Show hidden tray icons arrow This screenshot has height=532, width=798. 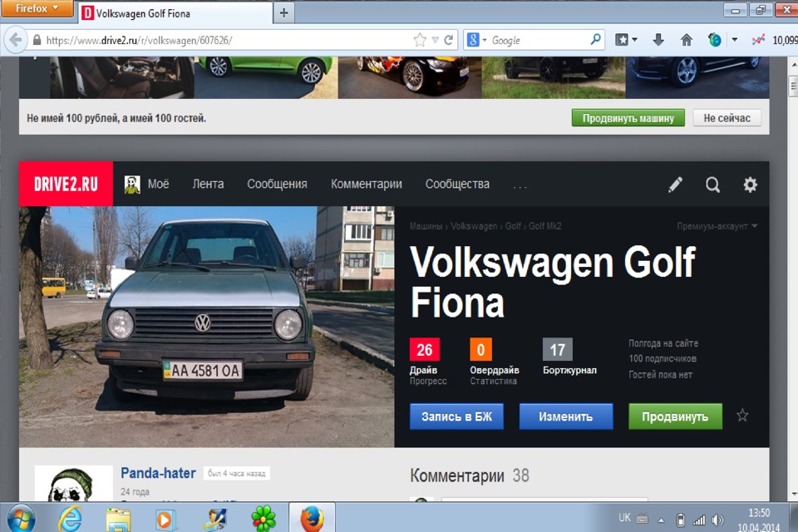click(x=661, y=520)
